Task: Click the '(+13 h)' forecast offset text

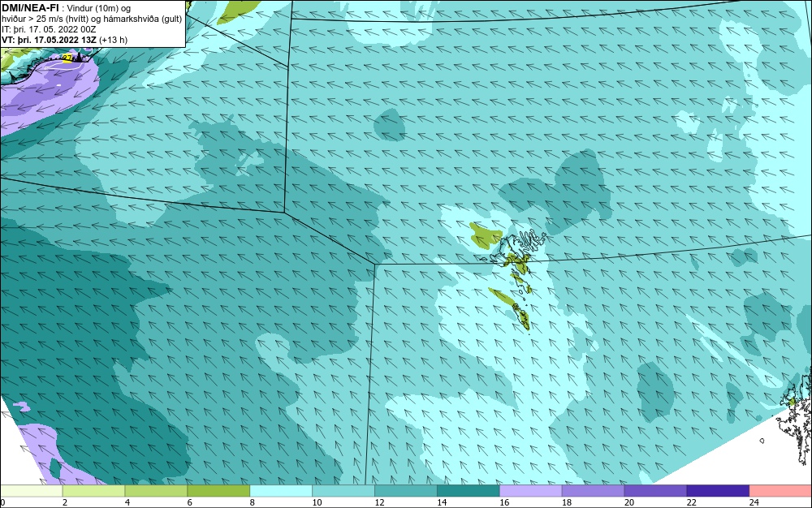Action: pyautogui.click(x=114, y=40)
